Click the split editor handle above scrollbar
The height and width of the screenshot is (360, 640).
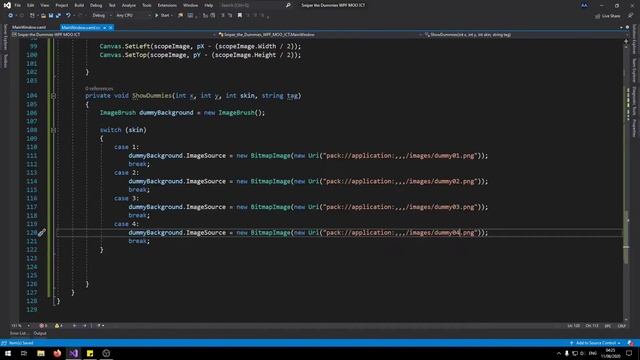tap(626, 41)
